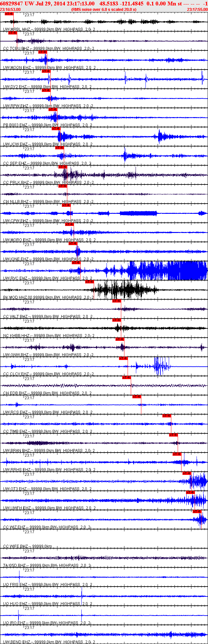Select the 'CC TCBU BHZ' station label
Image resolution: width=208 pixels, height=644 pixels.
pyautogui.click(x=16, y=49)
